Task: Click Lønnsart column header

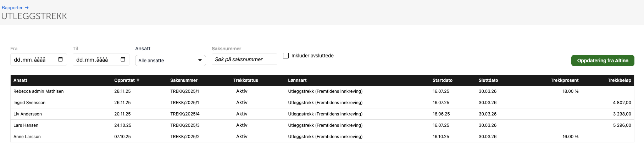Action: click(297, 80)
